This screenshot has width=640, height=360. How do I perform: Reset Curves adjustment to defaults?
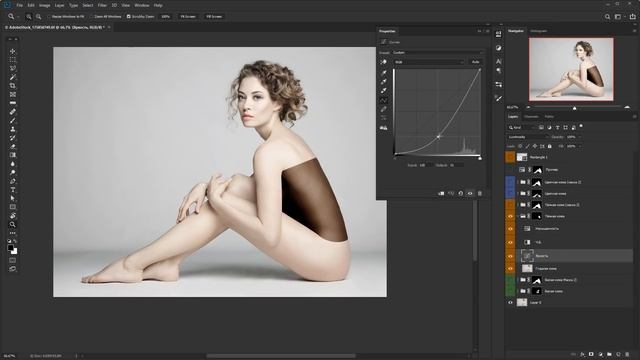pyautogui.click(x=461, y=193)
